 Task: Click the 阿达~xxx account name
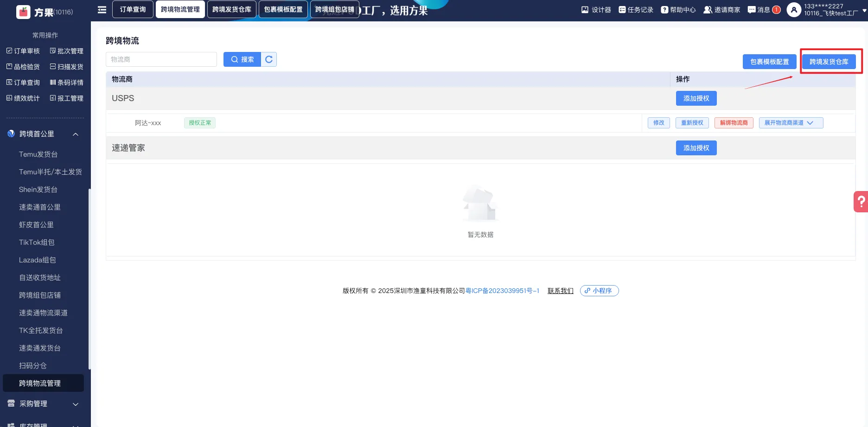pyautogui.click(x=148, y=123)
